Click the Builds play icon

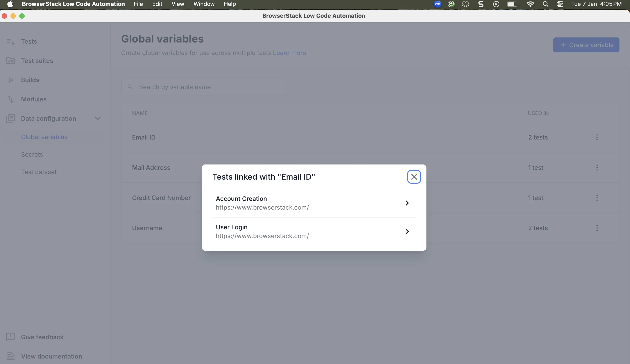click(x=11, y=80)
